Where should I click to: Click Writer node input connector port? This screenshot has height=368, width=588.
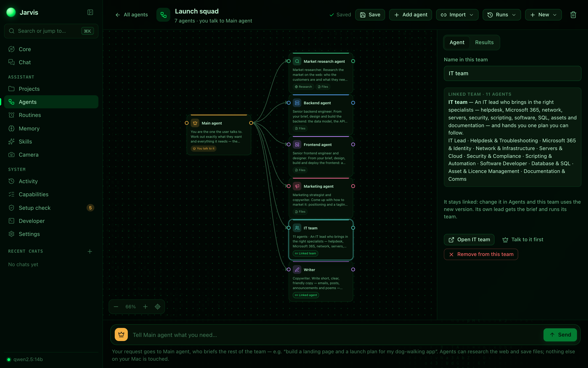coord(289,270)
